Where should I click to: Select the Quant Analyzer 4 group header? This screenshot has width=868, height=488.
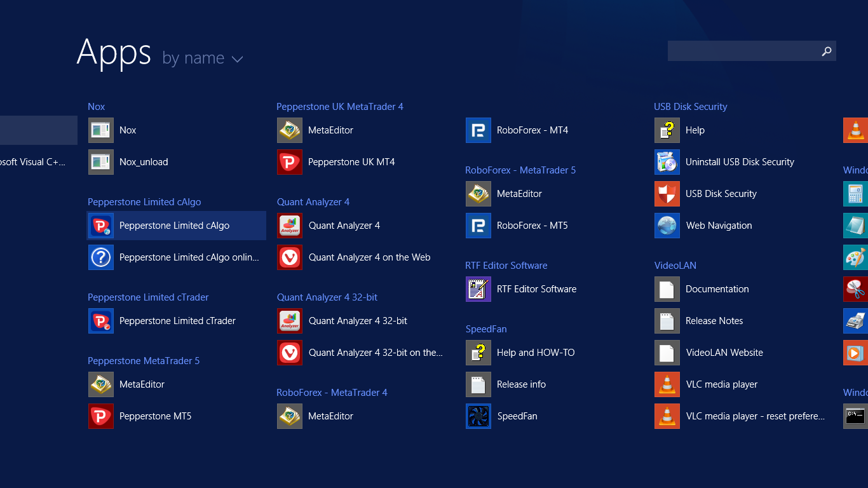click(x=313, y=202)
